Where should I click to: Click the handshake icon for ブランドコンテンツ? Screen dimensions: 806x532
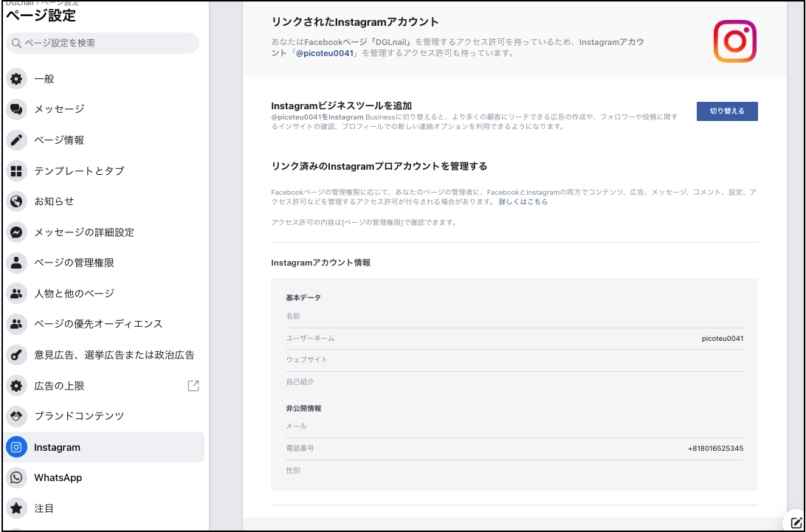click(16, 416)
